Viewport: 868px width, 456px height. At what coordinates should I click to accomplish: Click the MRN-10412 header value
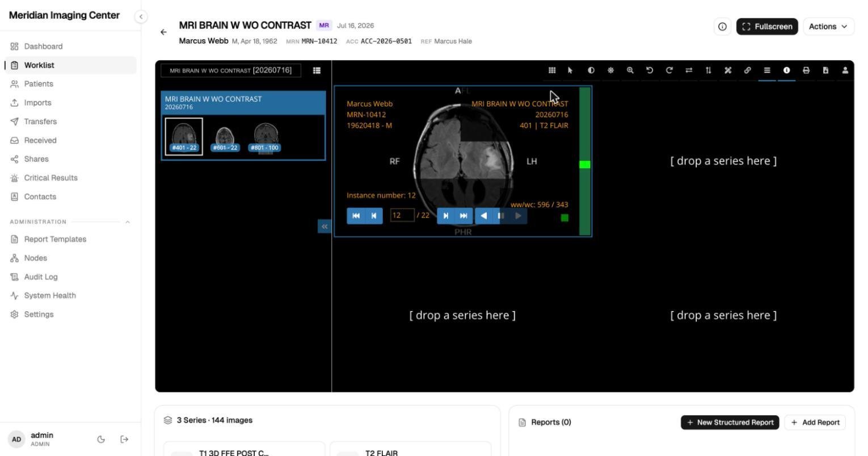[x=319, y=41]
